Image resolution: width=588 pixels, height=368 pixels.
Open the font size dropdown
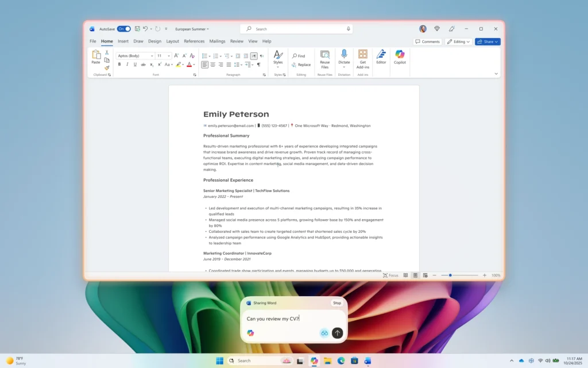tap(168, 56)
